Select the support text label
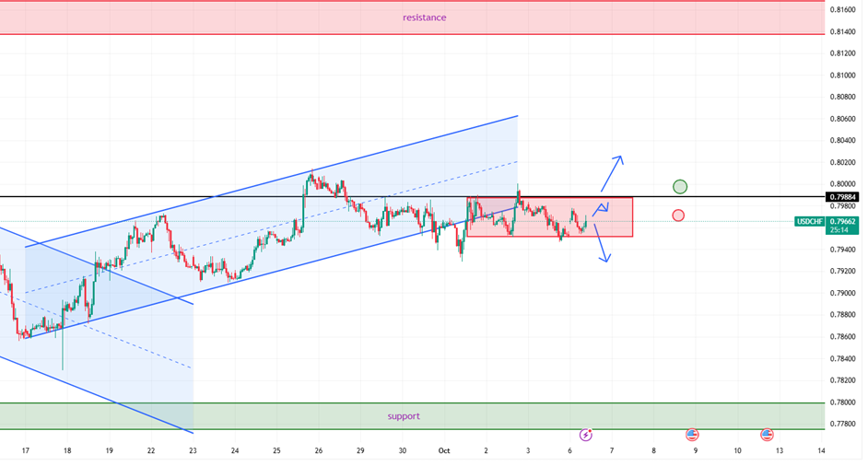Viewport: 868px width, 466px height. [403, 416]
